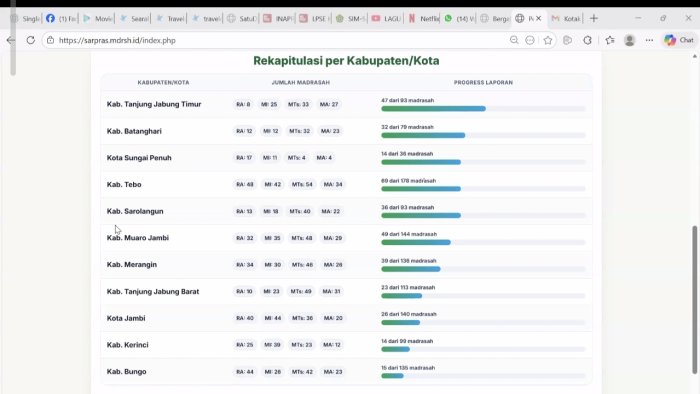Click the PROGRESS LAPORAN column header
Viewport: 700px width, 394px height.
pos(483,83)
